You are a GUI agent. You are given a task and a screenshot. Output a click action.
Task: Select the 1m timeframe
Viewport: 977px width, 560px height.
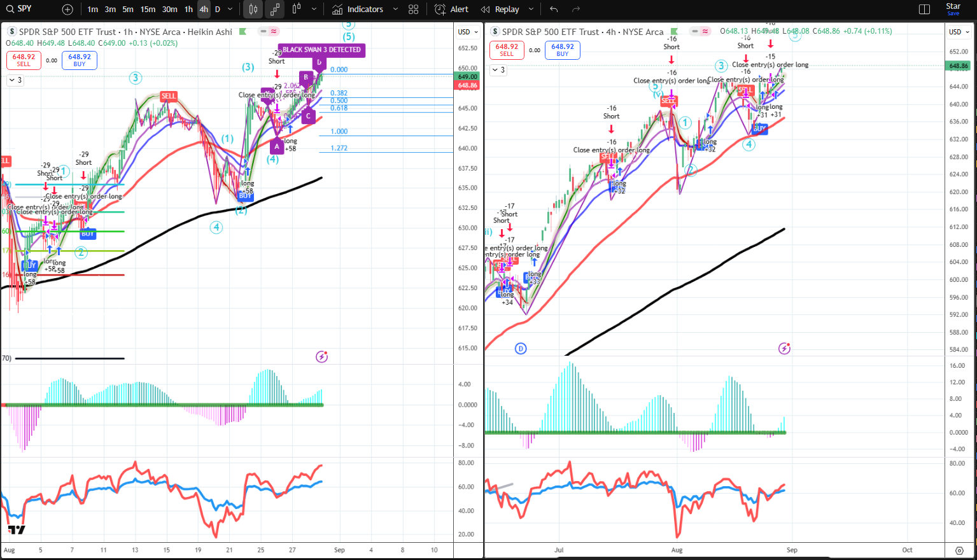[x=93, y=10]
